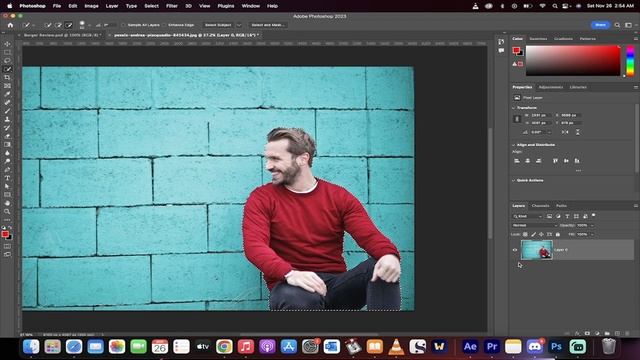Open the Fill dropdown arrow

click(592, 234)
